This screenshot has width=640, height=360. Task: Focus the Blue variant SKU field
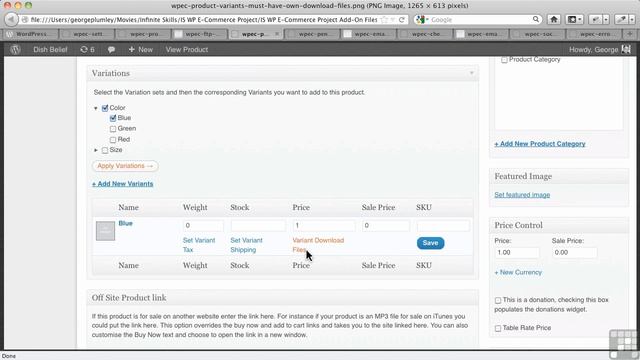[x=443, y=225]
